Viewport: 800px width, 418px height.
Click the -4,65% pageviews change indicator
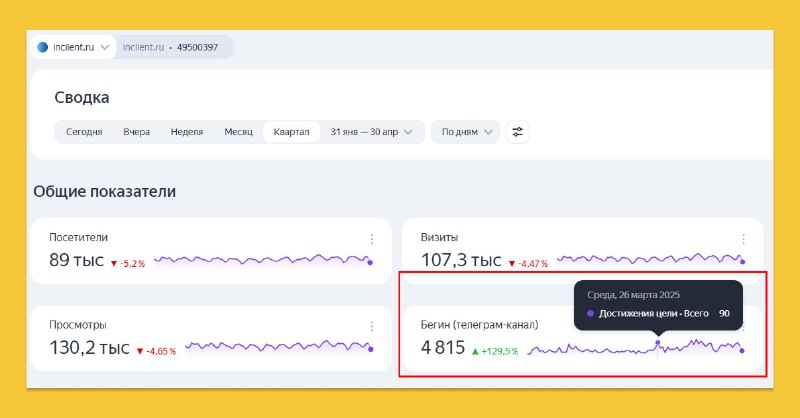(156, 351)
